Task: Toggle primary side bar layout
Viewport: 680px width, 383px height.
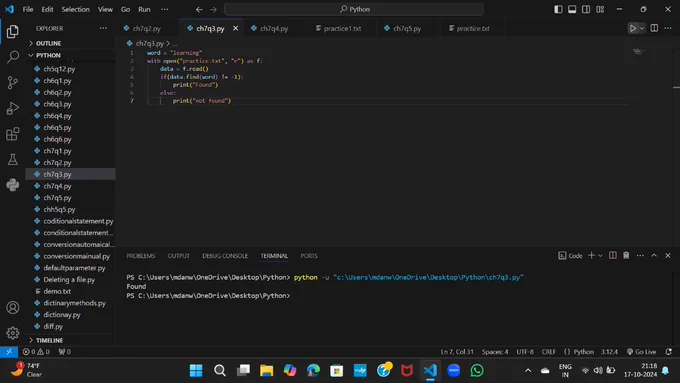Action: [558, 9]
